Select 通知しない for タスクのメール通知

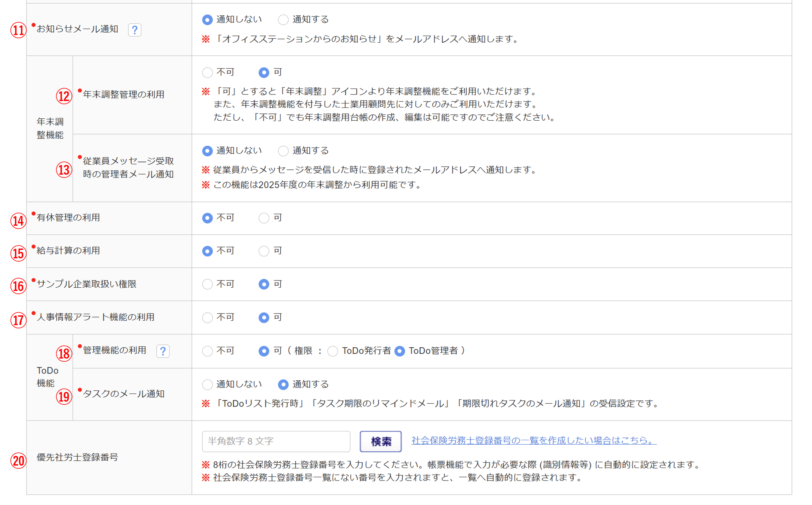click(x=207, y=385)
